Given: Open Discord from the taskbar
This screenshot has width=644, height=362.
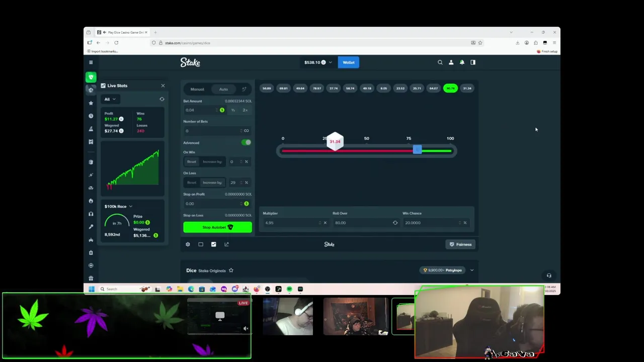Looking at the screenshot, I should (235, 289).
